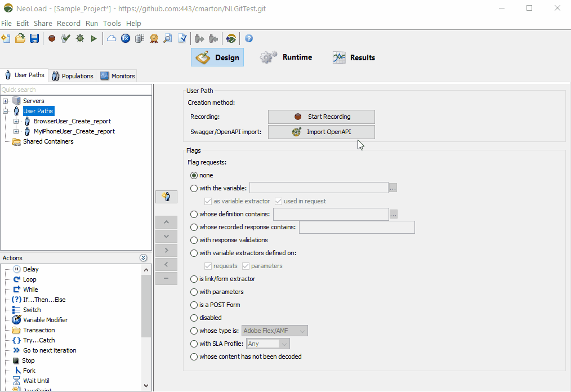Expand the BrowserUser_Create_report node
Viewport: 571px width, 392px height.
[16, 121]
